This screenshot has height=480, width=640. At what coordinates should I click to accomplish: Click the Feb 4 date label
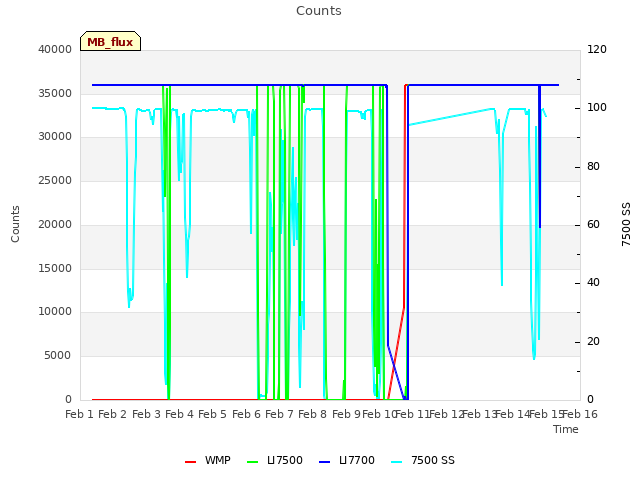pyautogui.click(x=179, y=414)
